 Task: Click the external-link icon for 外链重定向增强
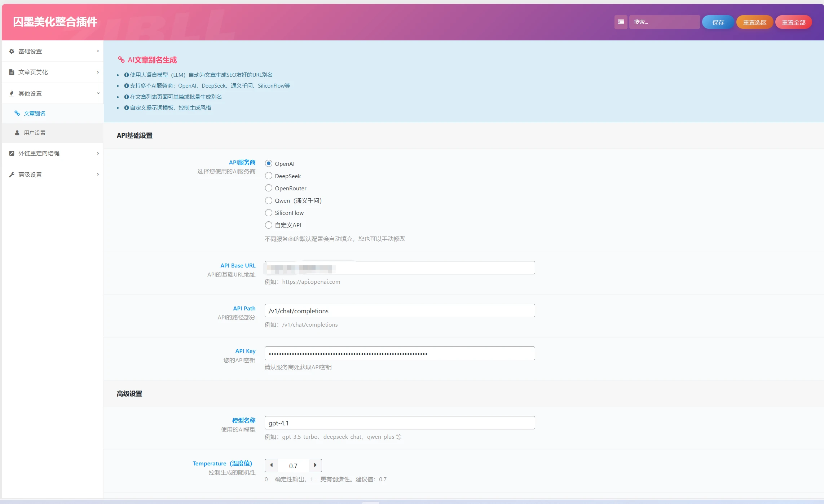coord(12,153)
